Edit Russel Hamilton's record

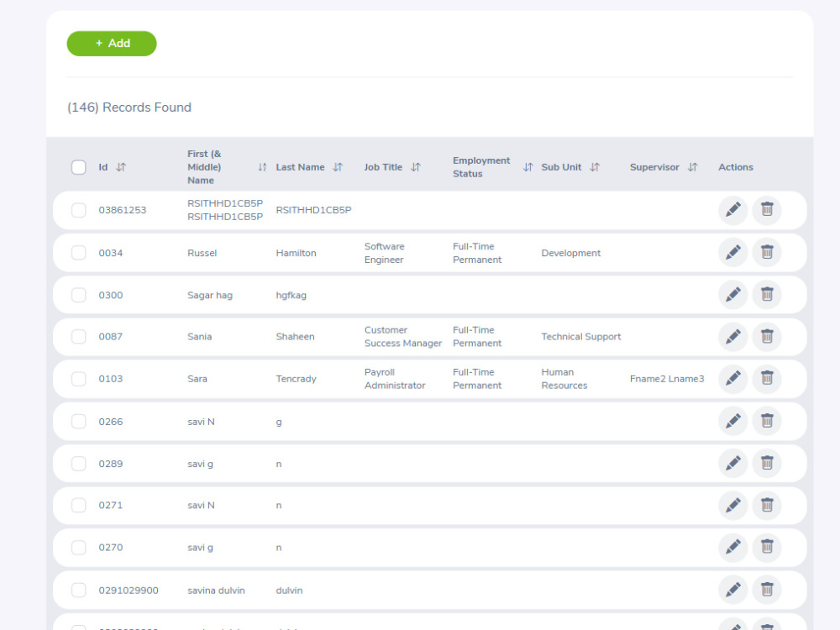(732, 252)
